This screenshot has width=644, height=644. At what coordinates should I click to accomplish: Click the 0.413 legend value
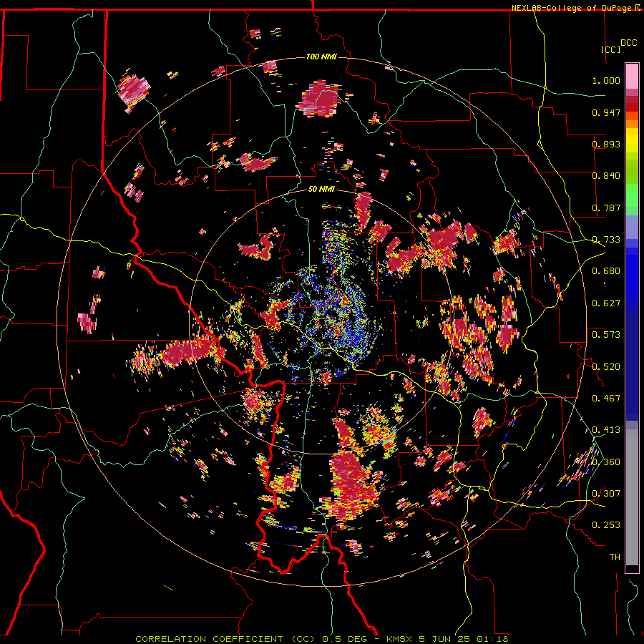(606, 430)
